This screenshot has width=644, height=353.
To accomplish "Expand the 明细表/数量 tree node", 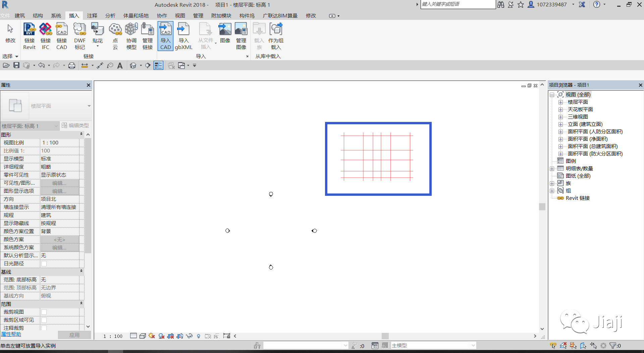I will [x=552, y=169].
